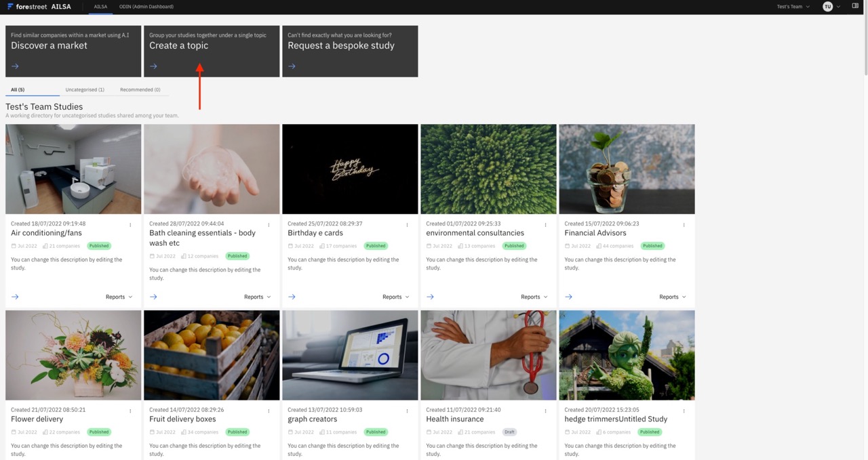Toggle the side panel icon in the top bar
The height and width of the screenshot is (460, 868).
coord(855,6)
